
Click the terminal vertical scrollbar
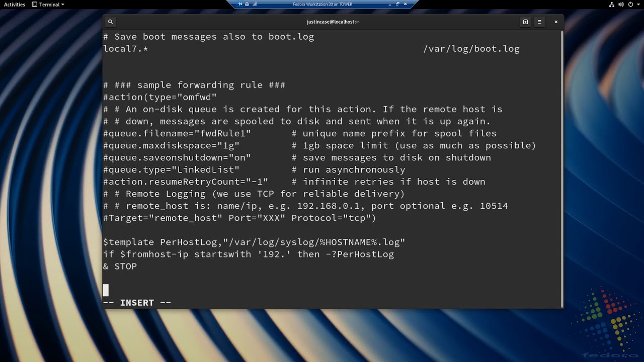pyautogui.click(x=561, y=166)
